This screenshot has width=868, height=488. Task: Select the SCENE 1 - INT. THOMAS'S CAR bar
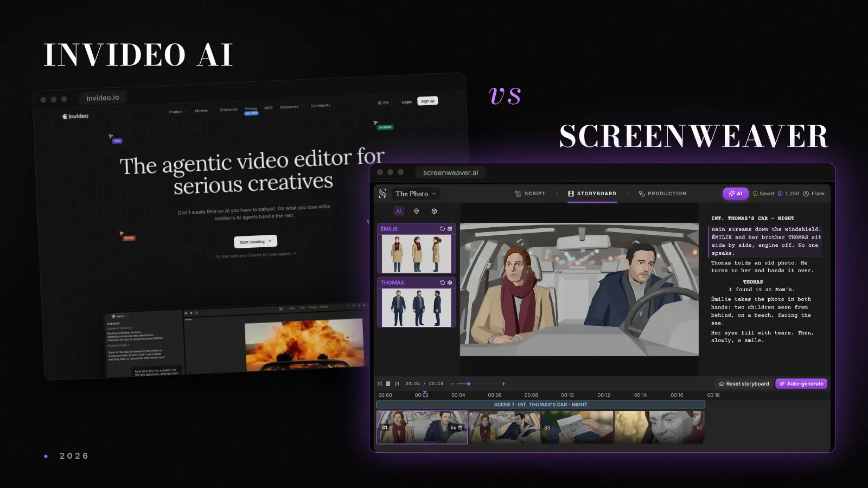pyautogui.click(x=541, y=404)
